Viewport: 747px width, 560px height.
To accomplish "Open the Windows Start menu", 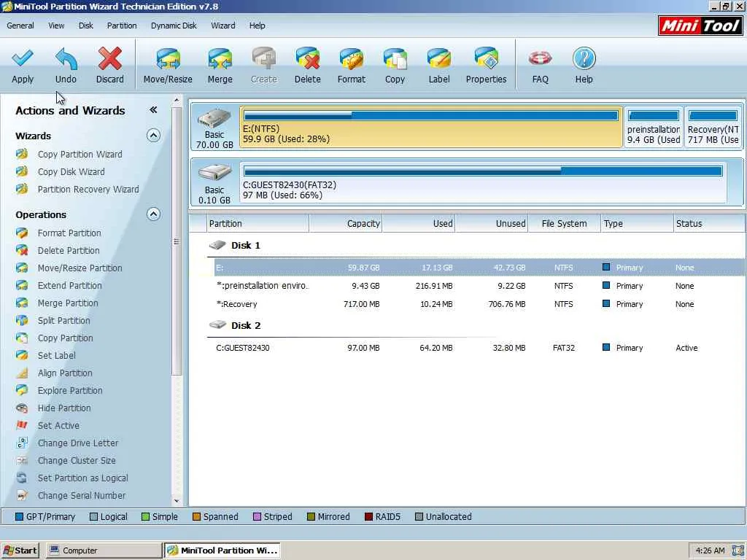I will [20, 551].
